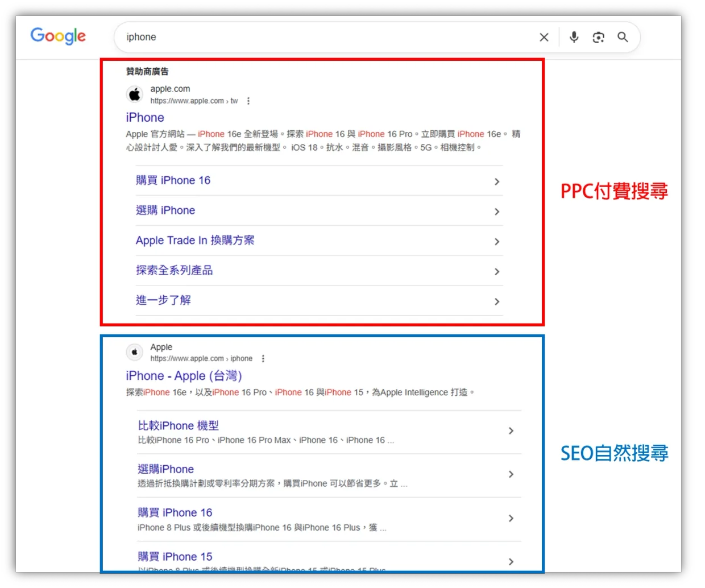Open 進一步了解 sitelink
The width and height of the screenshot is (705, 588).
tap(164, 300)
